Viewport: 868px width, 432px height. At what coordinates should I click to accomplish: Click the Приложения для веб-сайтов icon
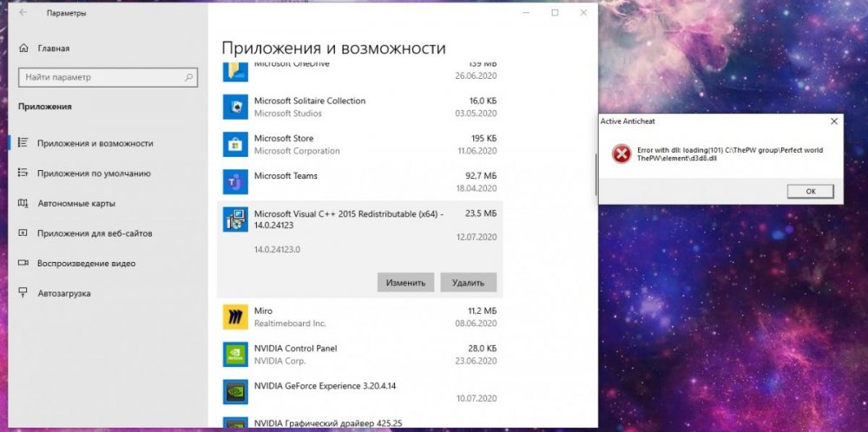coord(23,232)
